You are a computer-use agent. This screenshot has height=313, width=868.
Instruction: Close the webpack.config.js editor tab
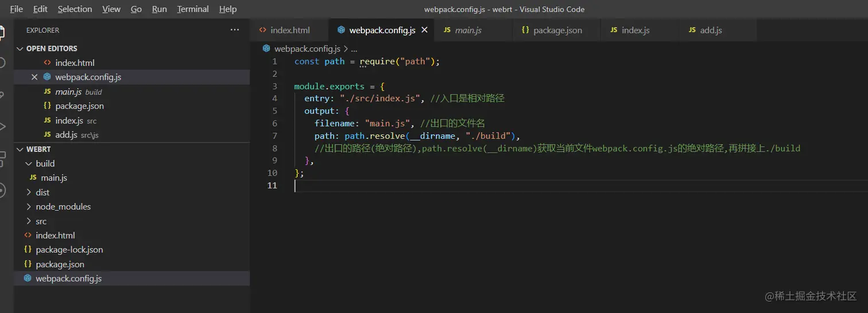click(x=425, y=30)
